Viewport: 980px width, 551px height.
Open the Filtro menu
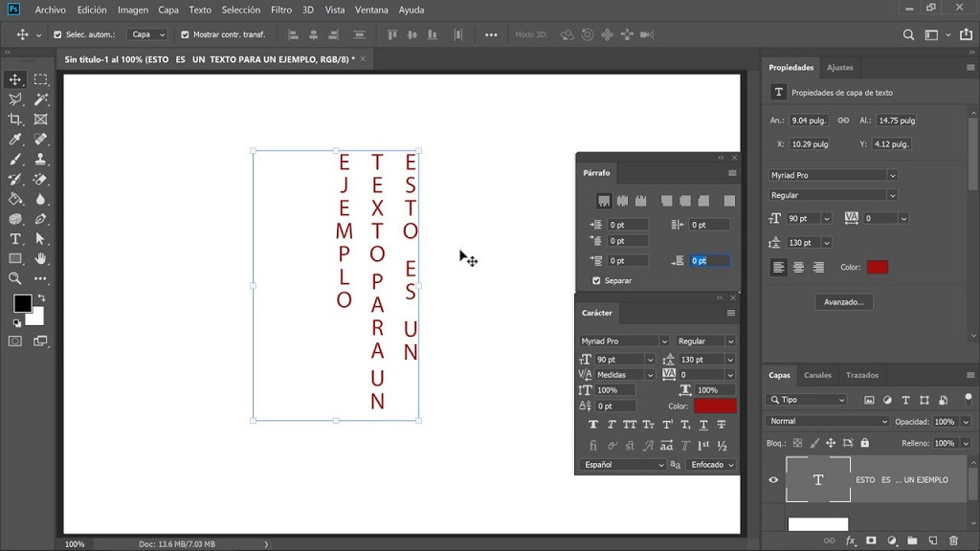pos(282,10)
